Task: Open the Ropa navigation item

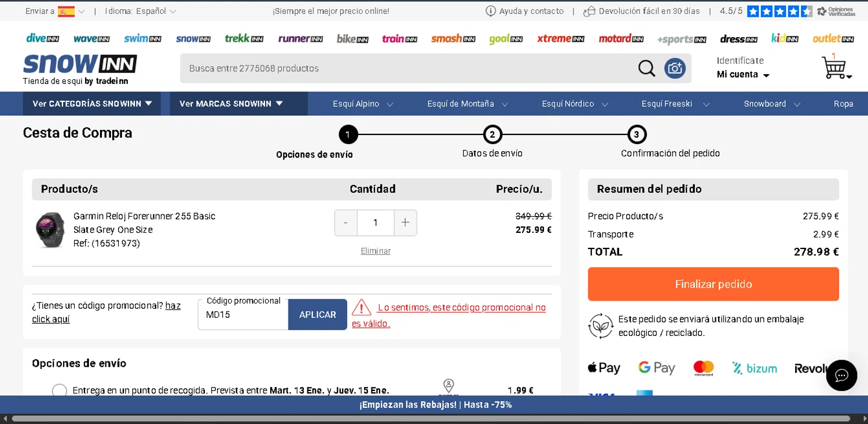Action: 843,104
